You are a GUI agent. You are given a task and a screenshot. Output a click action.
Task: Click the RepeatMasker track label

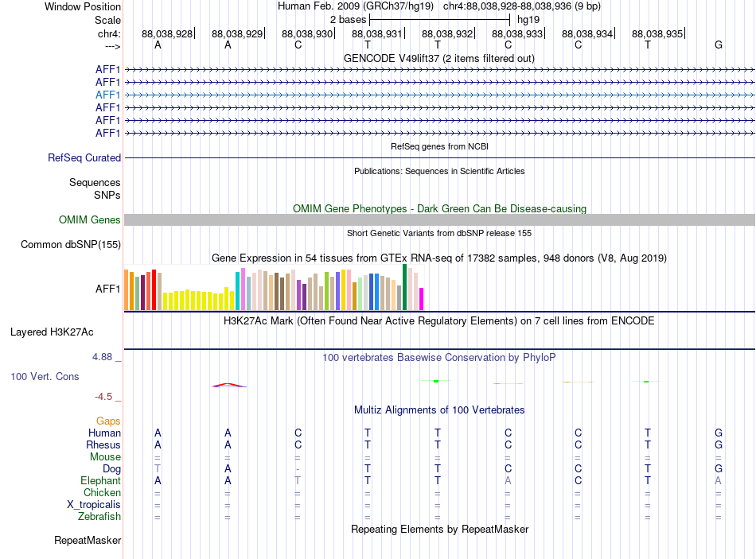[x=88, y=540]
